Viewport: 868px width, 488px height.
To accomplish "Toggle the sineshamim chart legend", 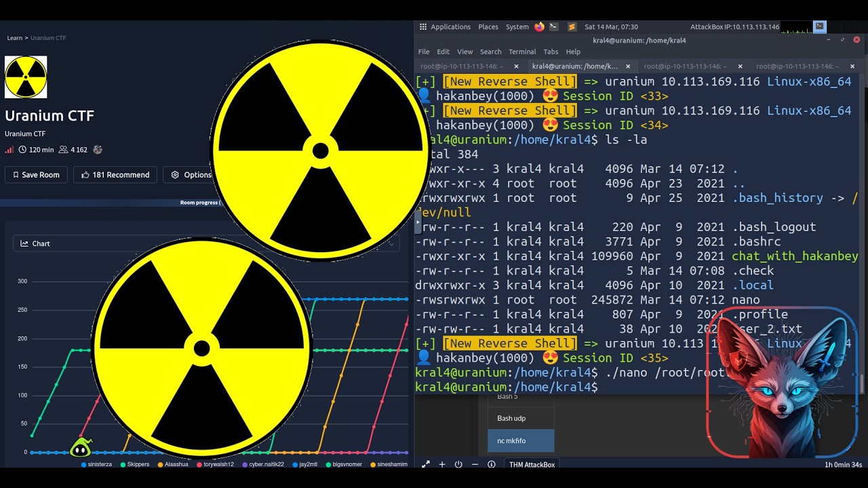I will 389,464.
